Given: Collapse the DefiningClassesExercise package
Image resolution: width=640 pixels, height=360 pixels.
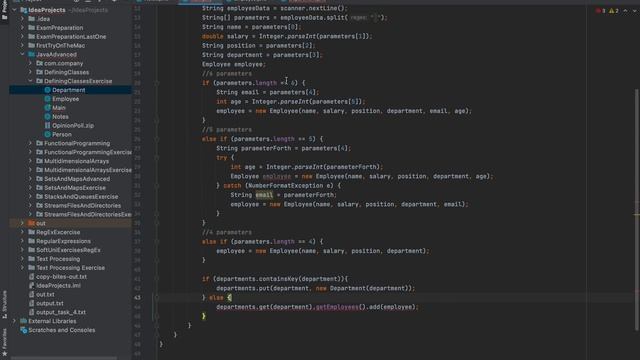Looking at the screenshot, I should pyautogui.click(x=30, y=81).
